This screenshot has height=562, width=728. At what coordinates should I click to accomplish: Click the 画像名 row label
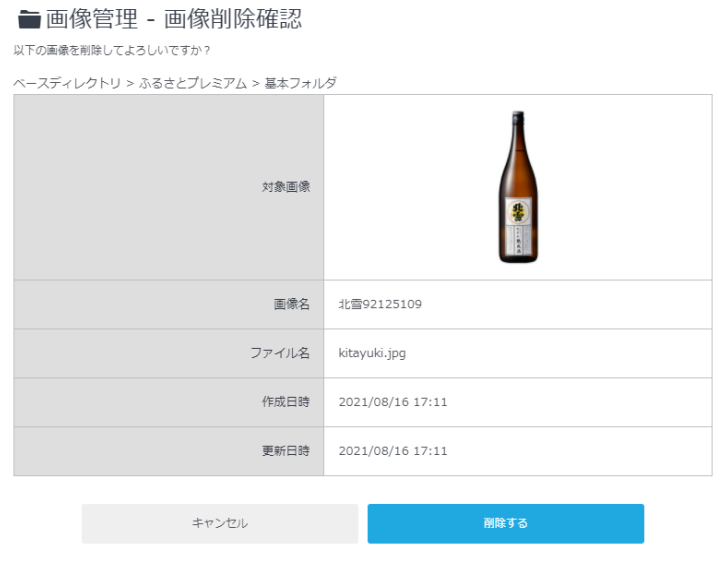pyautogui.click(x=291, y=304)
